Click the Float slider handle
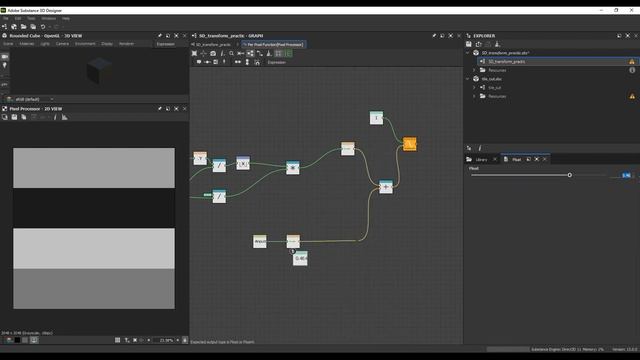This screenshot has height=360, width=640. pos(569,175)
